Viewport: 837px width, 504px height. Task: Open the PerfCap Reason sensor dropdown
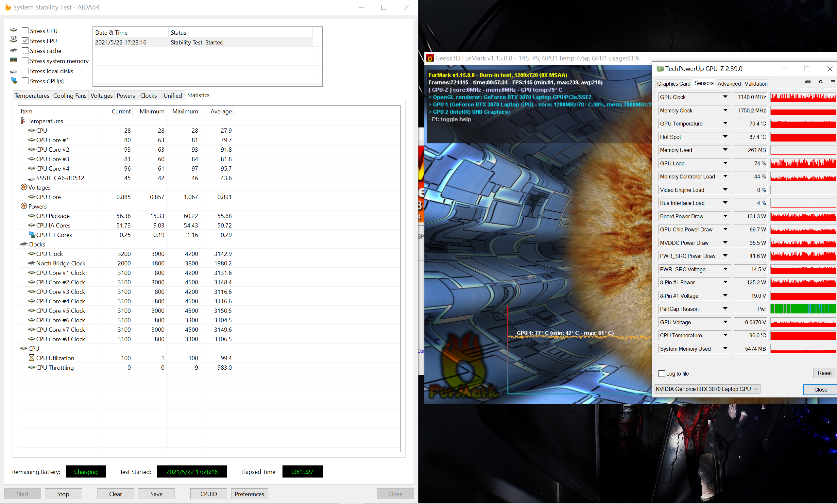click(725, 309)
